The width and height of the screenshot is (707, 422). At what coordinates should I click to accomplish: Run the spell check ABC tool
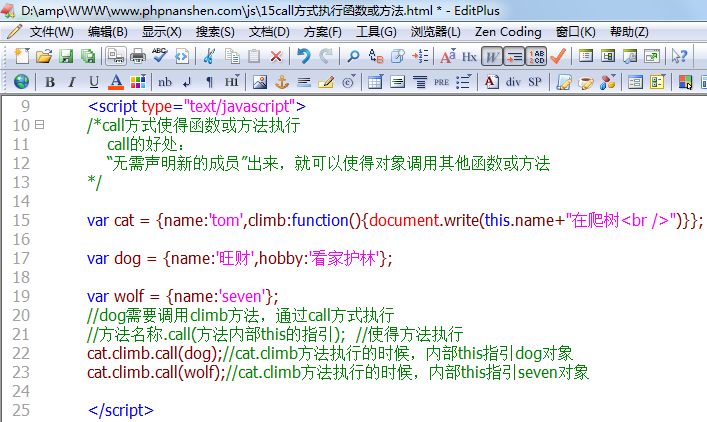[x=160, y=56]
